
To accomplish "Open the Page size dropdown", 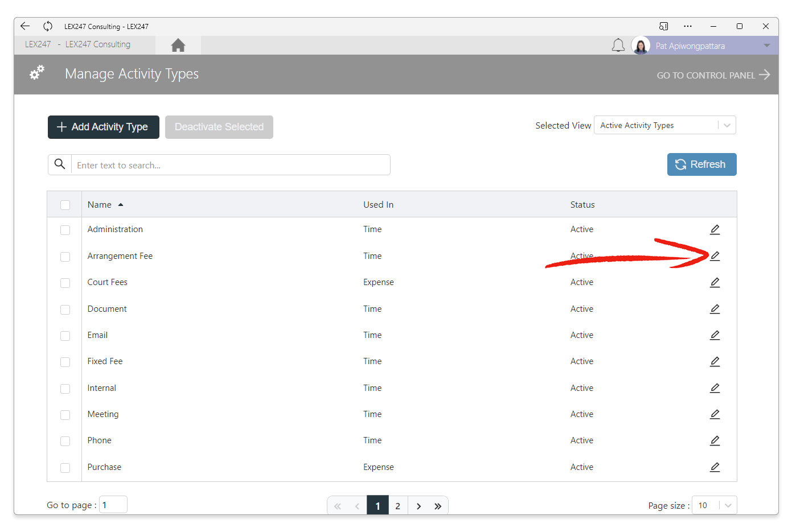I will click(715, 505).
